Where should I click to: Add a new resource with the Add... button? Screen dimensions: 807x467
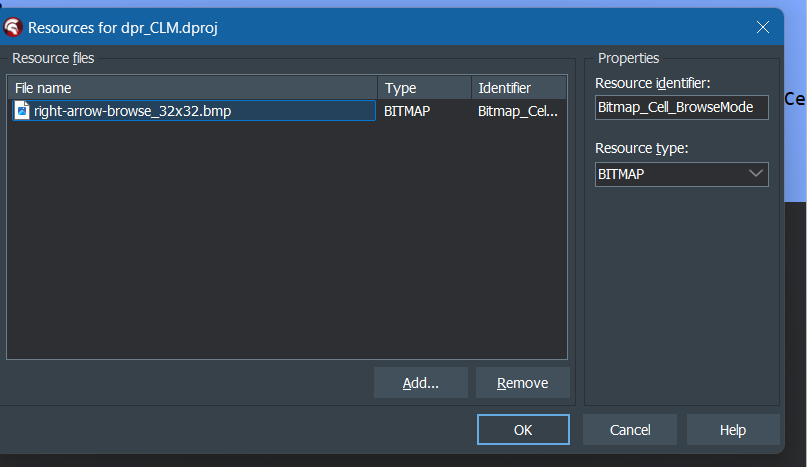pos(420,383)
